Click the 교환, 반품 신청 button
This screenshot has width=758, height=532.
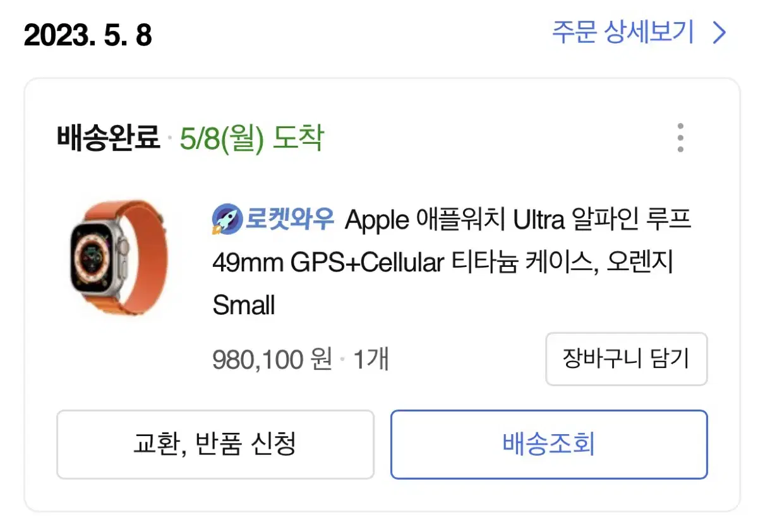pyautogui.click(x=215, y=444)
